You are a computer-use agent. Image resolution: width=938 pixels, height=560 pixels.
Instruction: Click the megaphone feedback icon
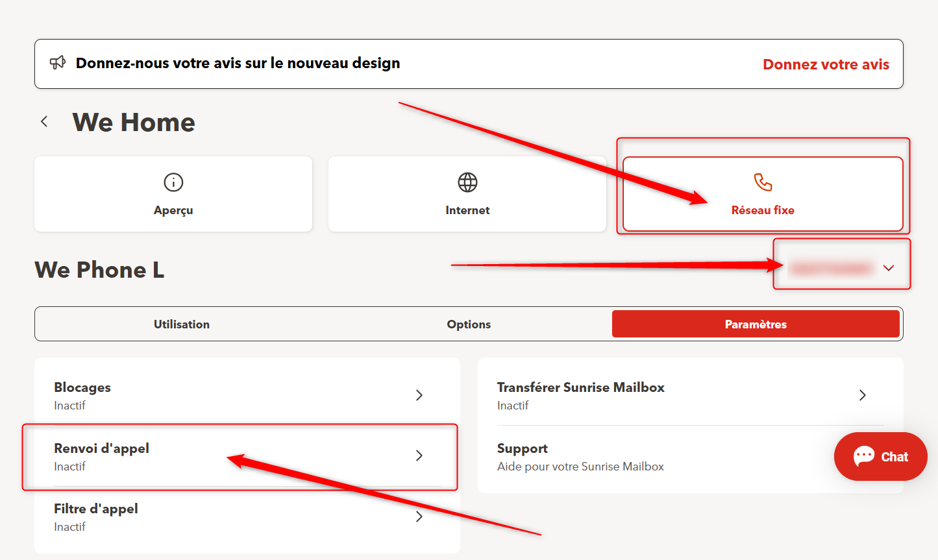[x=58, y=62]
